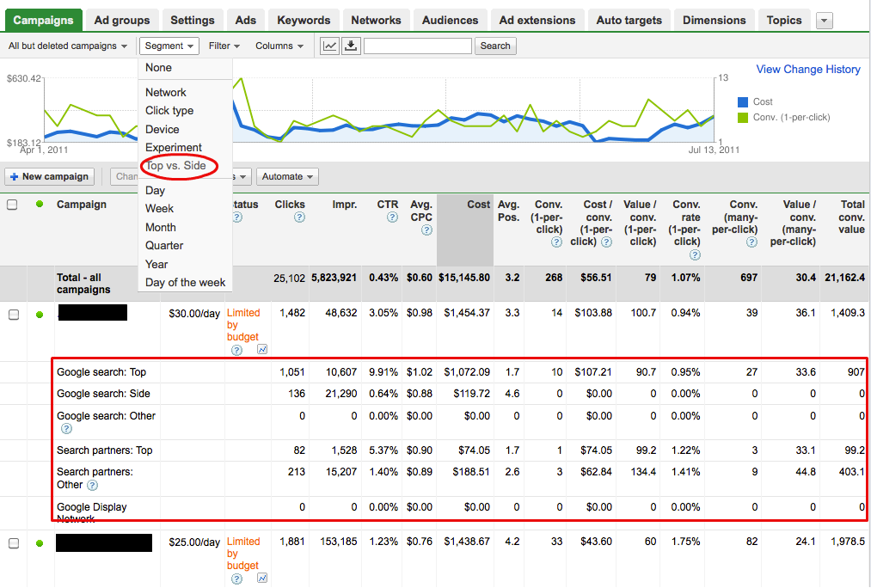Choose None in Segment menu

159,68
